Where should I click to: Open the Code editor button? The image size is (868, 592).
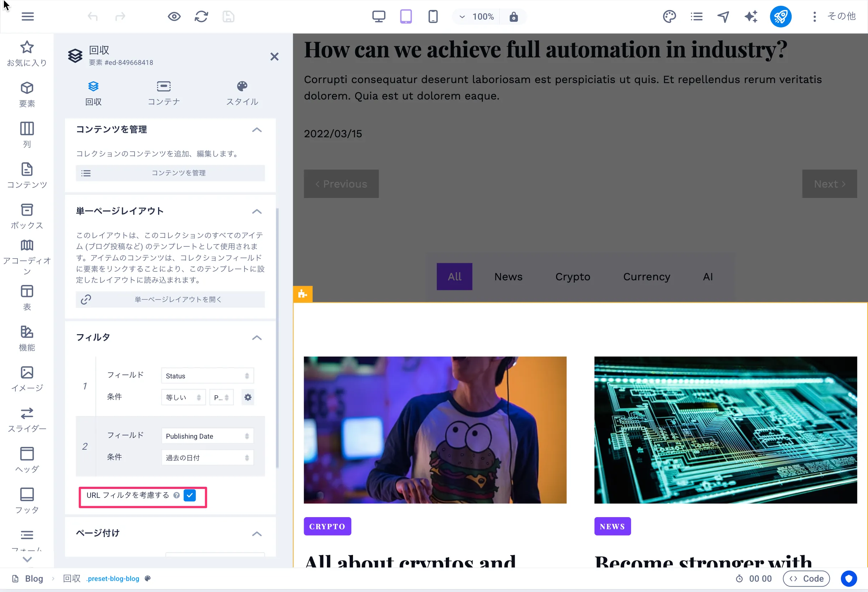click(806, 579)
